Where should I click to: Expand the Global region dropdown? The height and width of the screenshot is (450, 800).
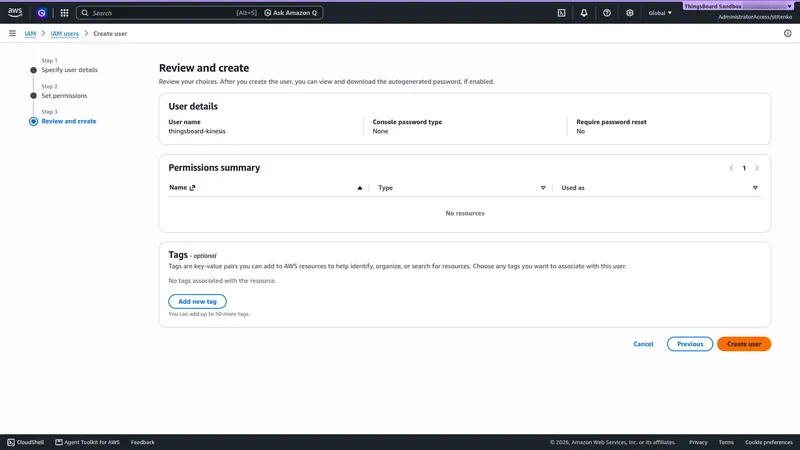click(660, 13)
